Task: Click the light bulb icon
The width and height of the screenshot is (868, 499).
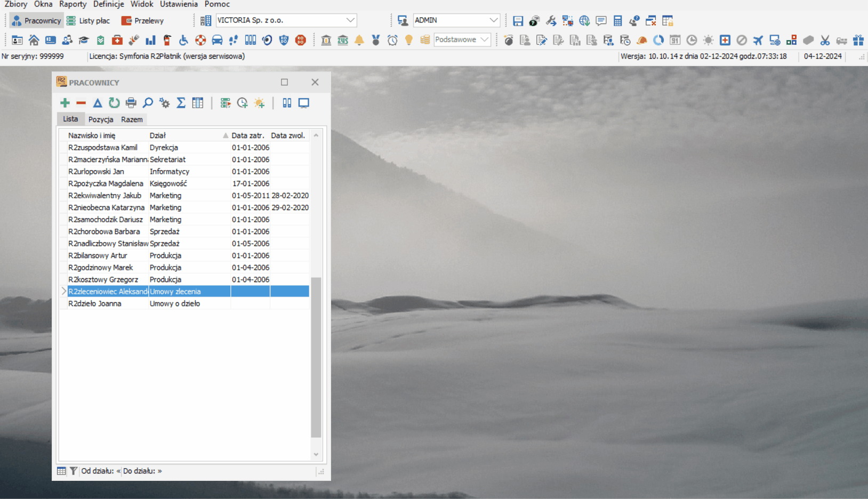Action: [409, 40]
